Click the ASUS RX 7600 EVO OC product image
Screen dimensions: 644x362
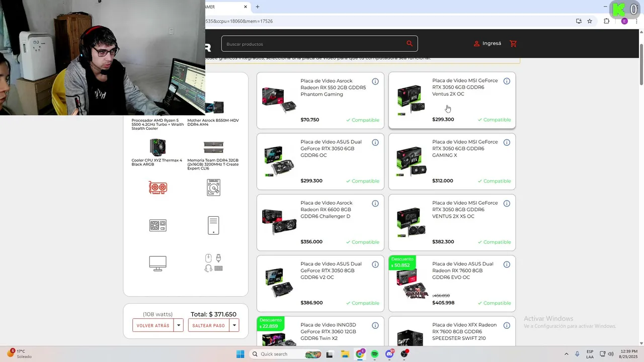(412, 284)
